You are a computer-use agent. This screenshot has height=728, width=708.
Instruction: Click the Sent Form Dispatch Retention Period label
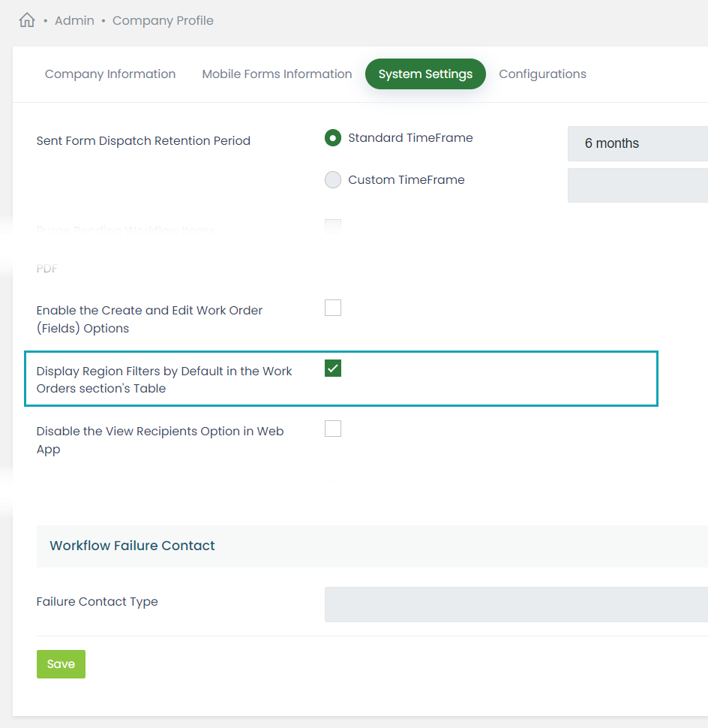[143, 141]
